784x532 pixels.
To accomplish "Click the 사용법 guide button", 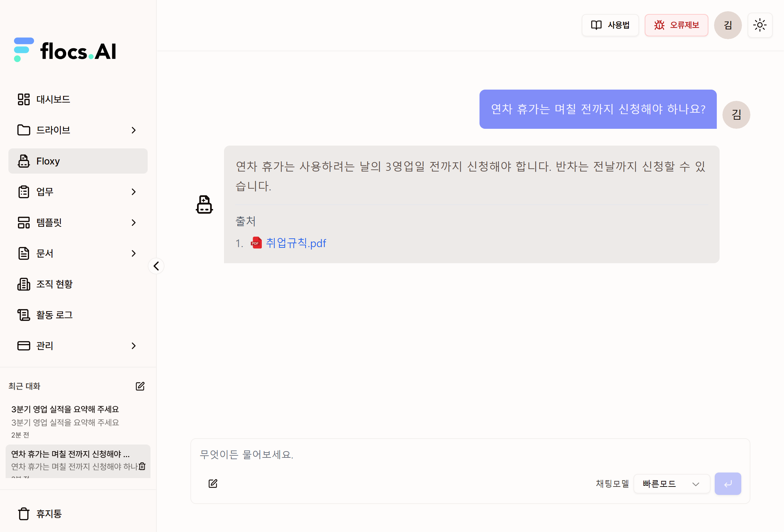I will [x=610, y=25].
